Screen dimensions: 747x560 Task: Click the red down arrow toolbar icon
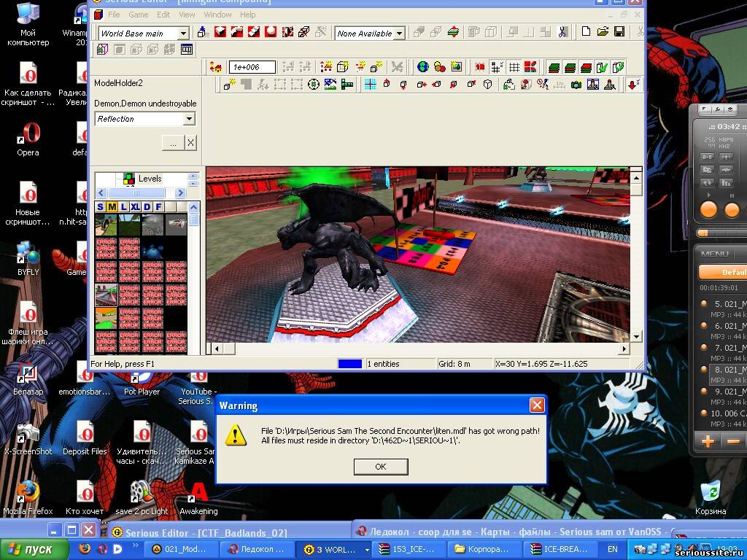coord(633,85)
